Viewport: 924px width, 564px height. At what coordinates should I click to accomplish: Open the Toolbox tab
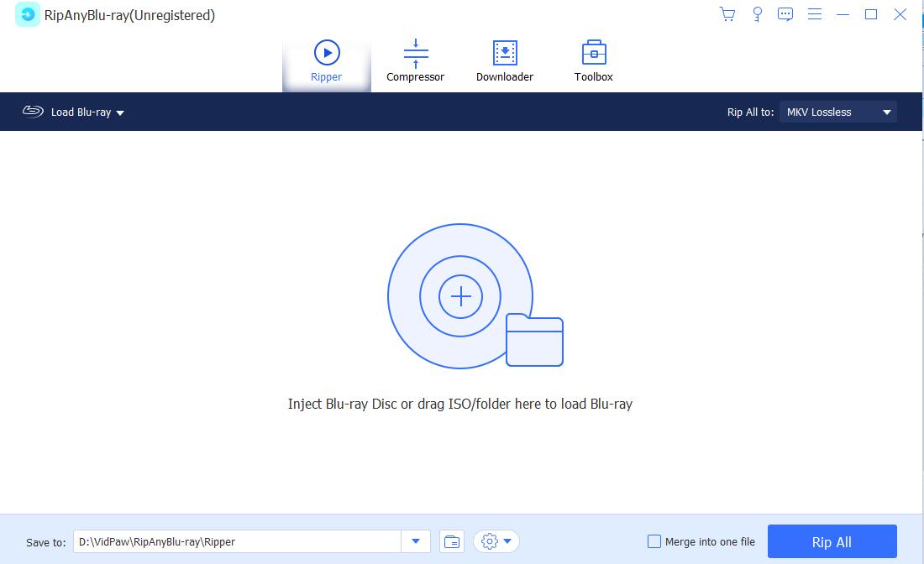(593, 62)
